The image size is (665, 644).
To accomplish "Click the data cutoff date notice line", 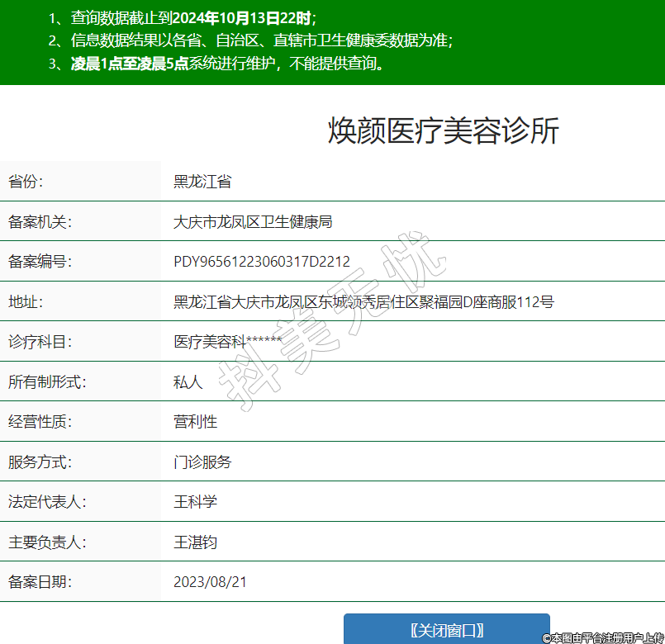I will [182, 17].
